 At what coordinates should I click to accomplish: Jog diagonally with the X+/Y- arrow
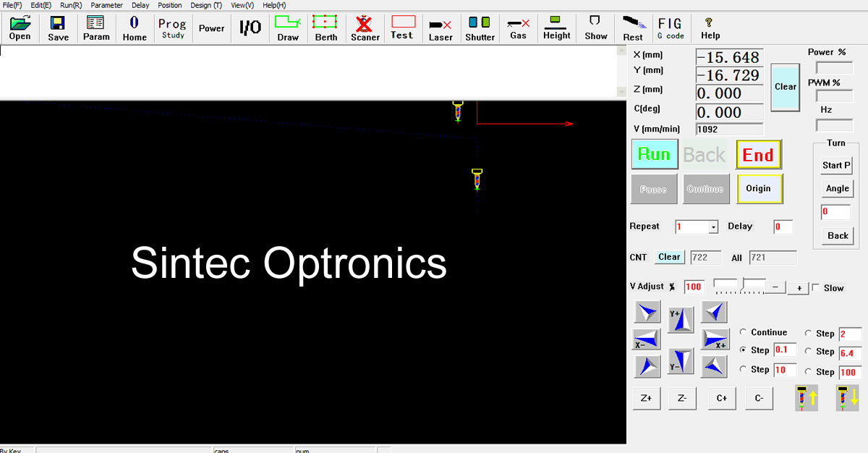pos(714,366)
